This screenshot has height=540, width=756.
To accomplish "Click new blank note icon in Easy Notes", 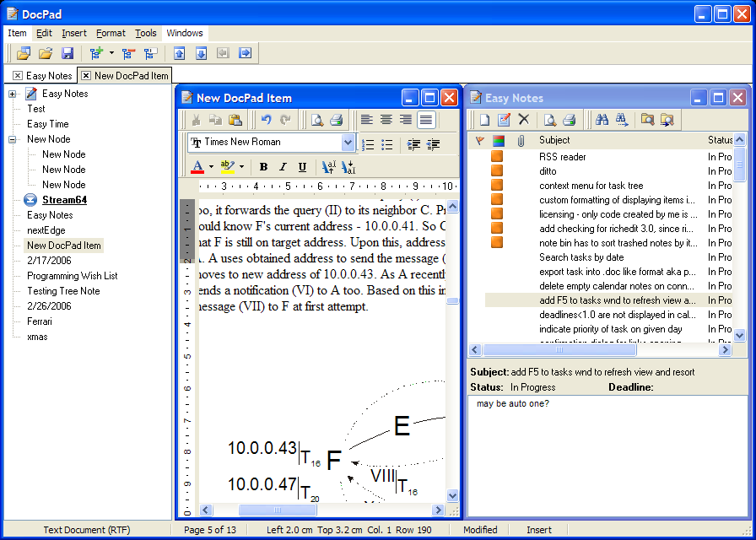I will tap(484, 120).
